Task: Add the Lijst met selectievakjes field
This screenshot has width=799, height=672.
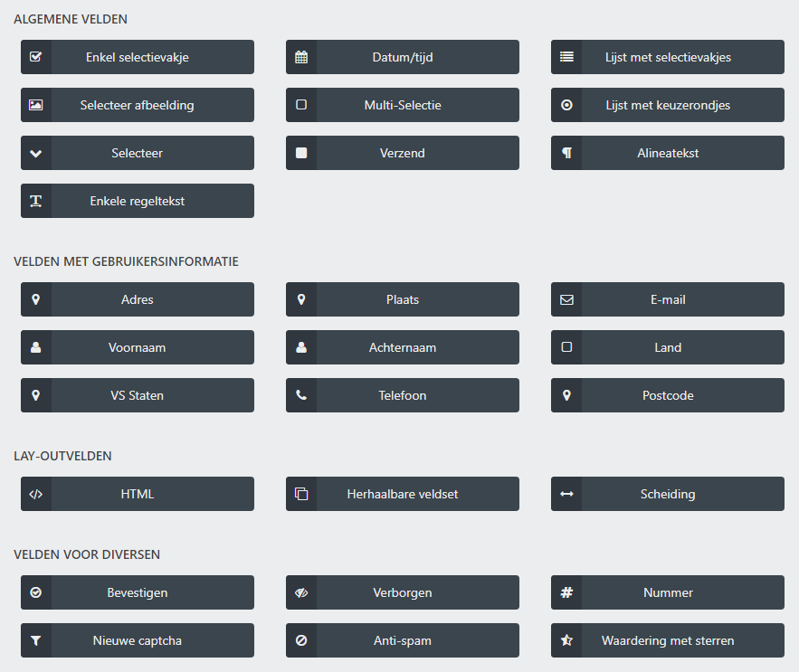Action: click(668, 57)
